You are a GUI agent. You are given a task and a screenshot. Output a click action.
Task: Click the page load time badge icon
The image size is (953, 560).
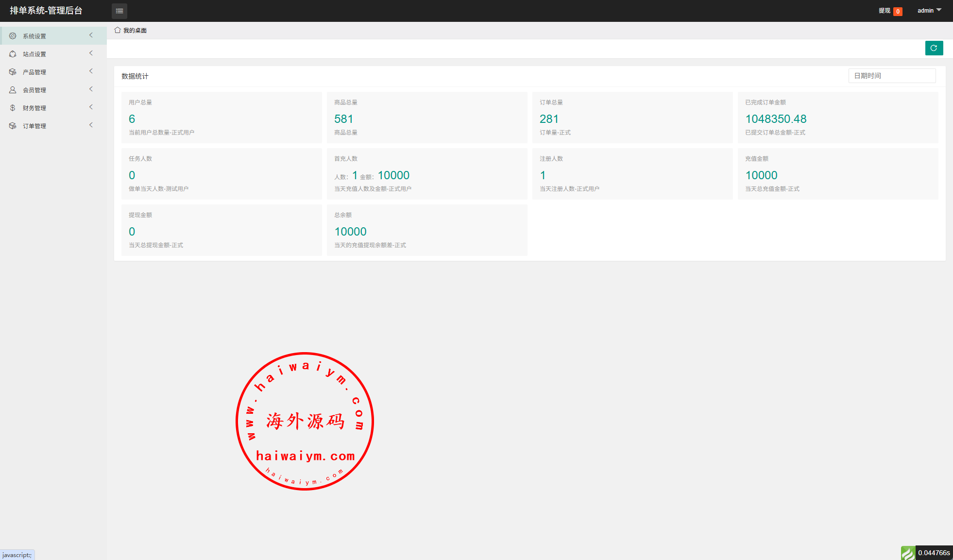pyautogui.click(x=907, y=553)
